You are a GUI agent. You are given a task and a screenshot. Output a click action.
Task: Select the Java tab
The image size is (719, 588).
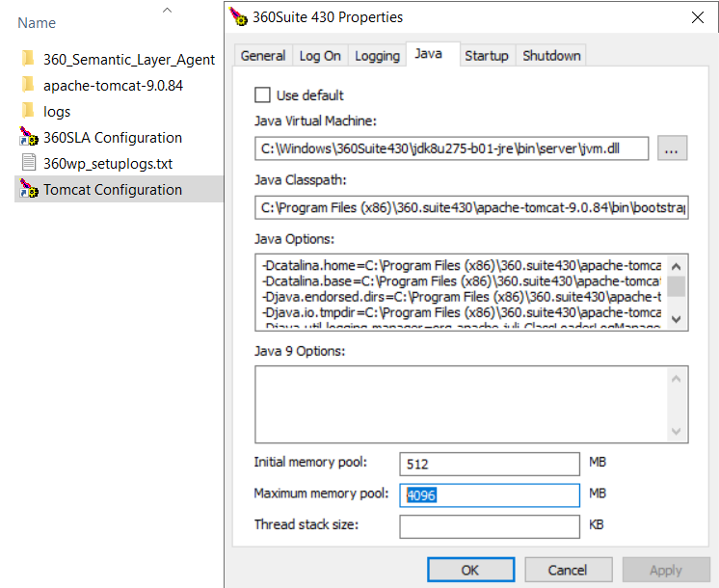(x=433, y=54)
